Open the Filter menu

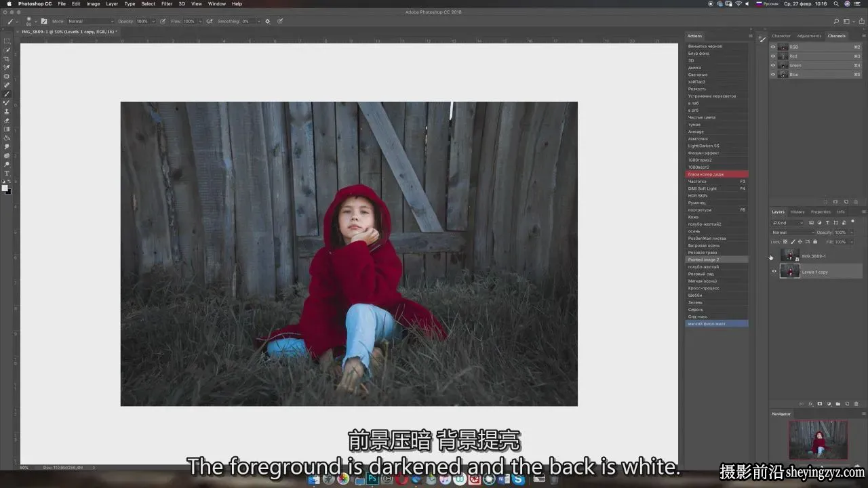(x=167, y=4)
